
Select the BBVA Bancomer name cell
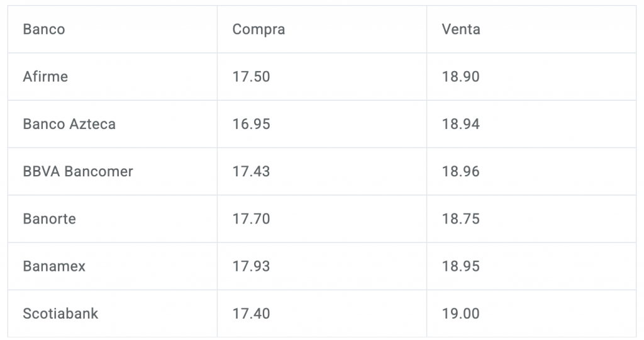pyautogui.click(x=78, y=171)
